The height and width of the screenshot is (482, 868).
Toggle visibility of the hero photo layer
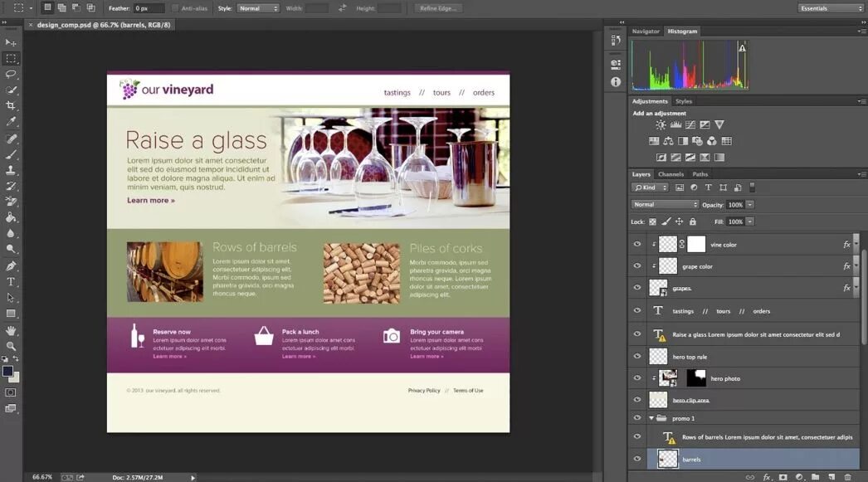pyautogui.click(x=637, y=377)
